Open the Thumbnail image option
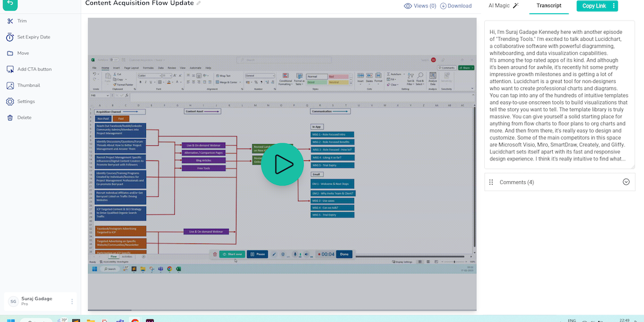 coord(10,86)
